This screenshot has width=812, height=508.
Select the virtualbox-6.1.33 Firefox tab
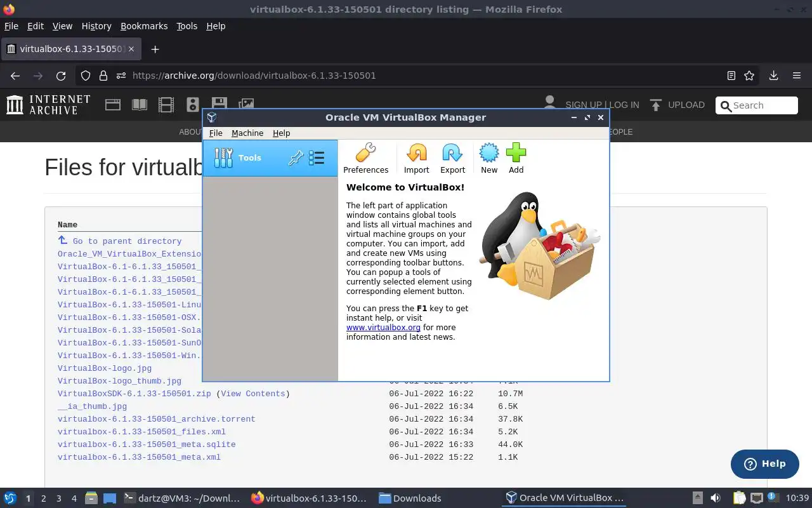click(x=71, y=49)
